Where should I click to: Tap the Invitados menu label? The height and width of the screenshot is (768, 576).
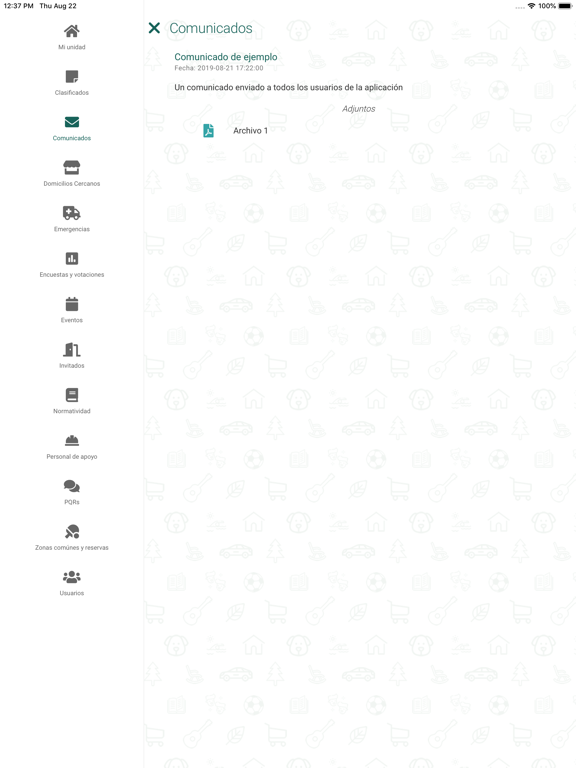pyautogui.click(x=72, y=366)
